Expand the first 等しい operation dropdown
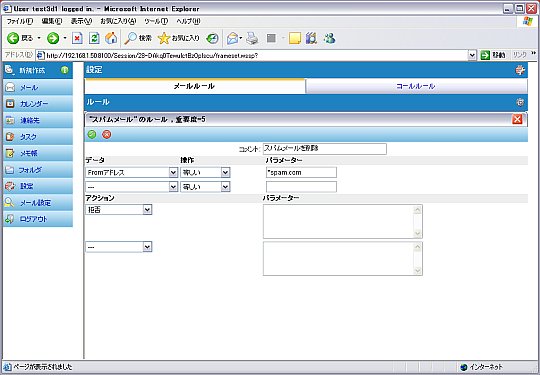This screenshot has height=375, width=540. (x=225, y=173)
